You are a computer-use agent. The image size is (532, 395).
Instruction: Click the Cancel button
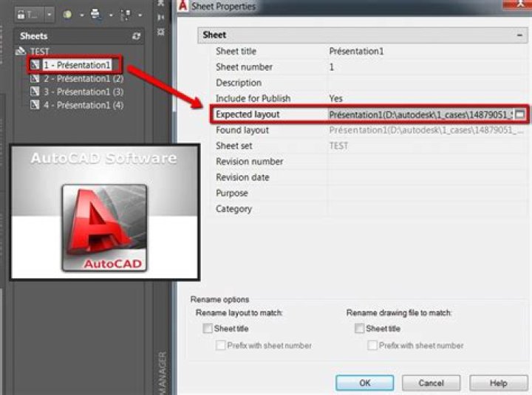click(432, 382)
